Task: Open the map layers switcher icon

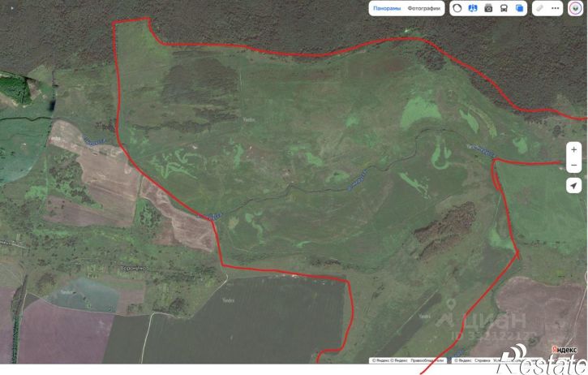Action: [519, 8]
